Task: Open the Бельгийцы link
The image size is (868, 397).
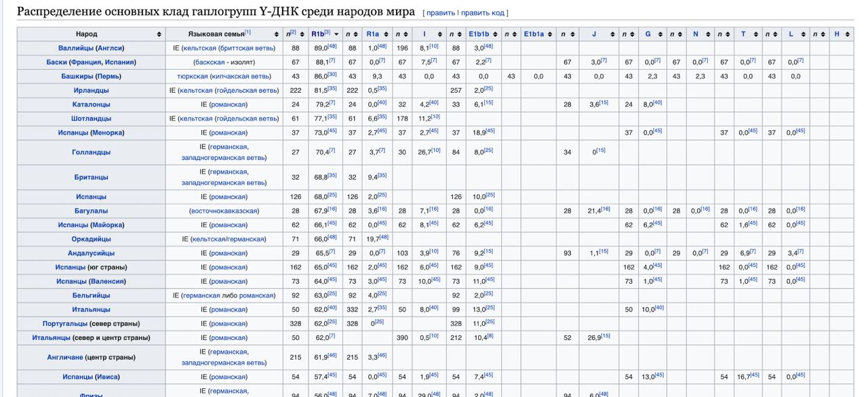Action: (91, 295)
